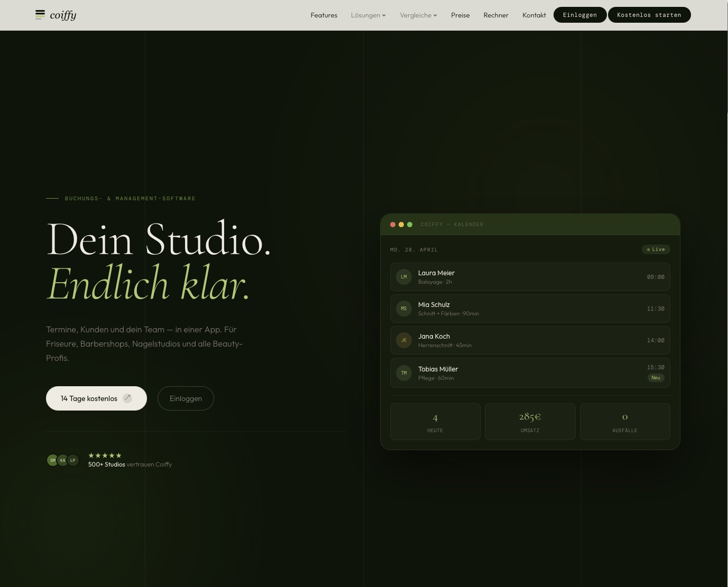Click the KA avatar badge near the star rating

click(x=63, y=460)
